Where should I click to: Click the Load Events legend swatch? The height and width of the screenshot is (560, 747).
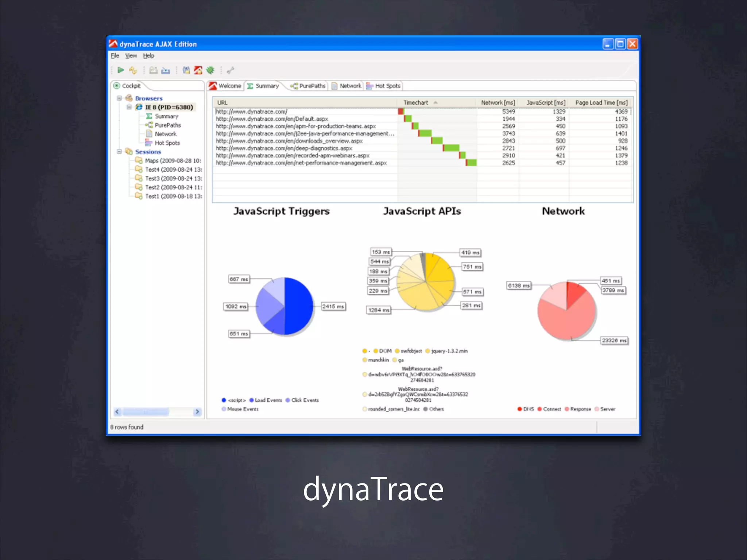point(251,400)
